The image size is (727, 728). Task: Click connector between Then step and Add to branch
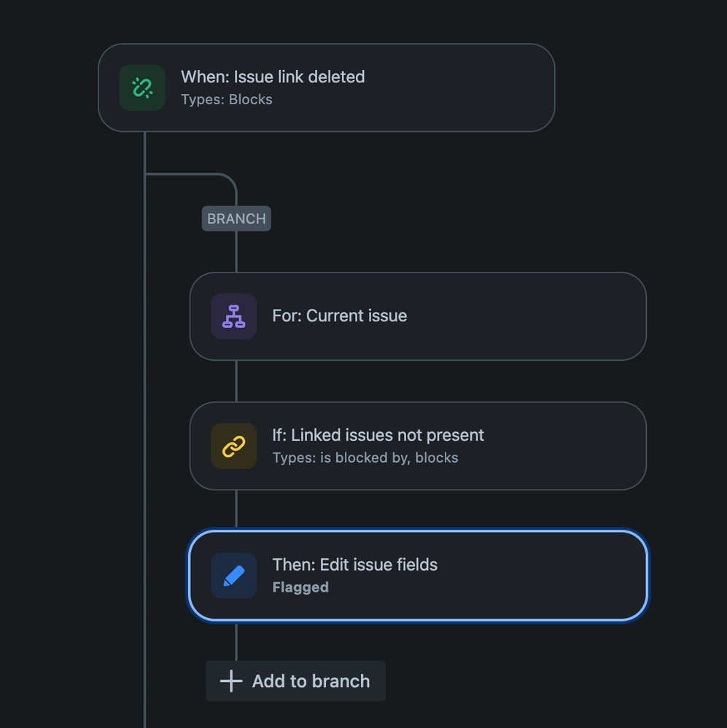(236, 641)
